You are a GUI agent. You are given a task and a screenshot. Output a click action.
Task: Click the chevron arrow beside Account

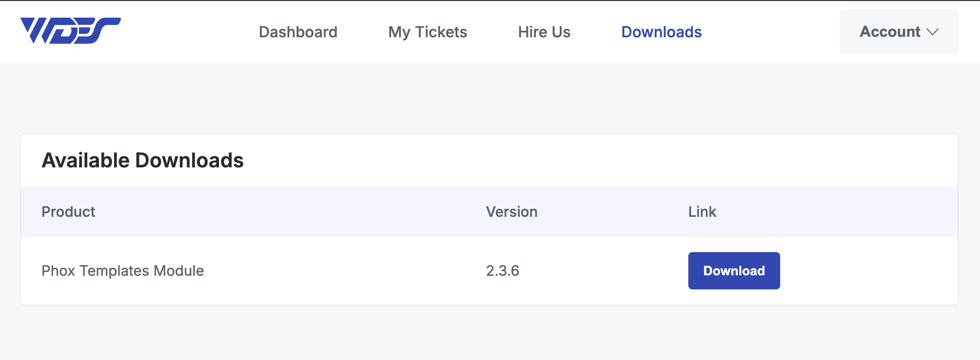coord(933,32)
